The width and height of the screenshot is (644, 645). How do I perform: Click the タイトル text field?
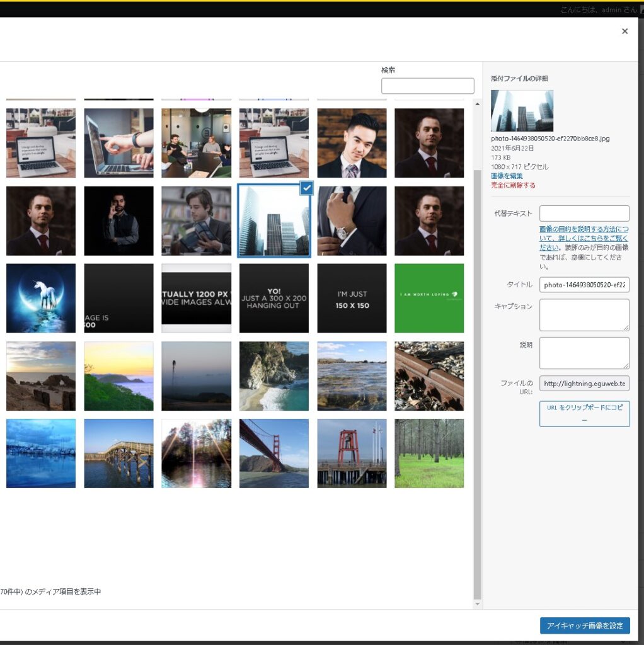click(584, 285)
